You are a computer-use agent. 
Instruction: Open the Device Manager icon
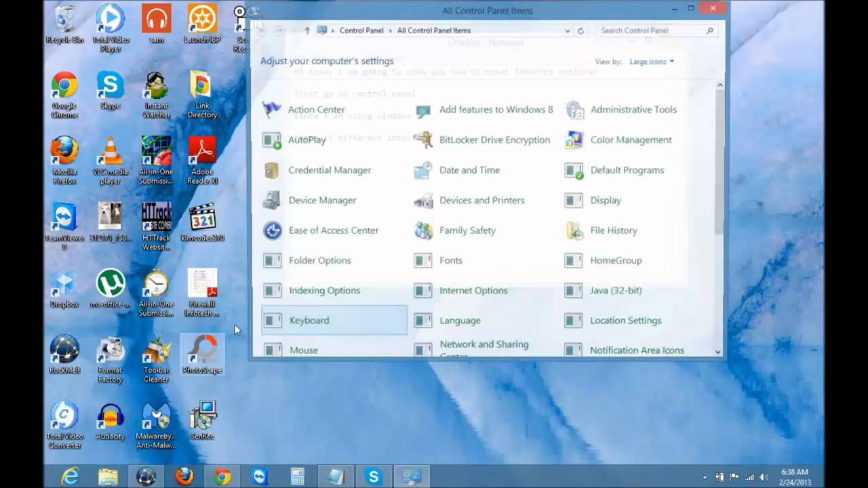(272, 201)
